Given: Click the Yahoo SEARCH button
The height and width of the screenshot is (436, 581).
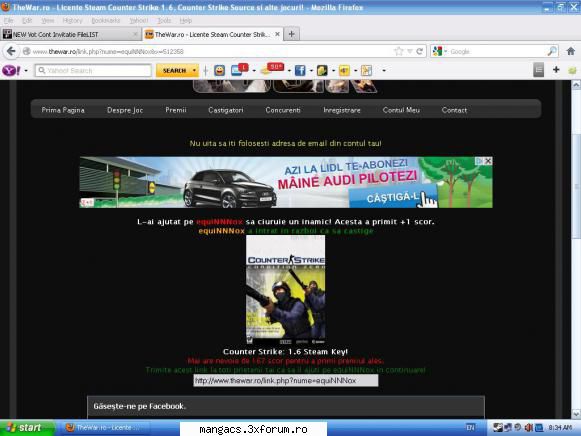Looking at the screenshot, I should point(174,70).
